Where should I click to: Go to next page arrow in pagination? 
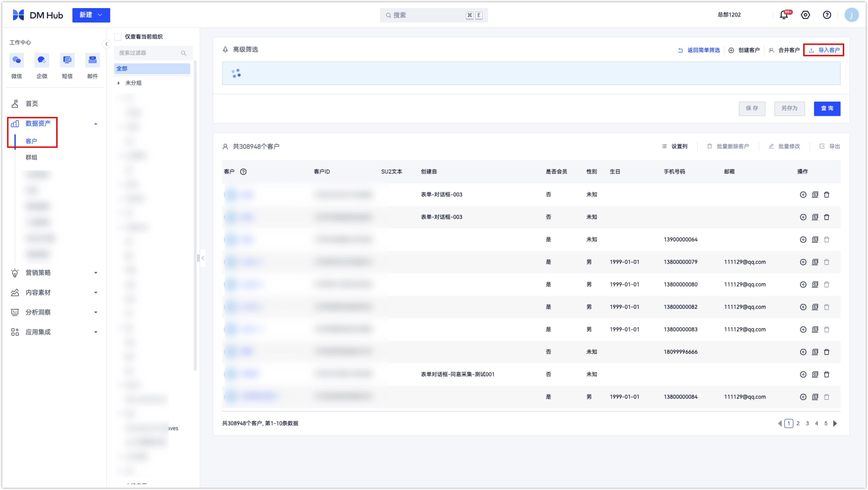click(835, 424)
